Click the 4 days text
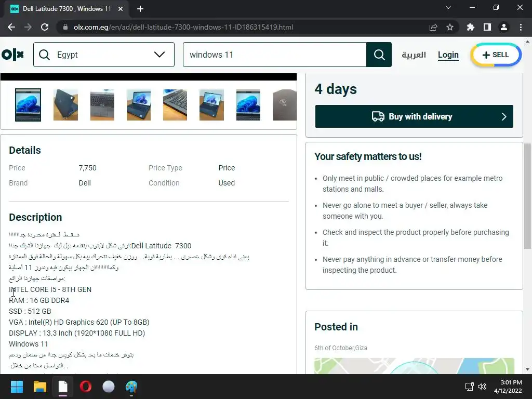Viewport: 532px width, 399px height. coord(336,89)
